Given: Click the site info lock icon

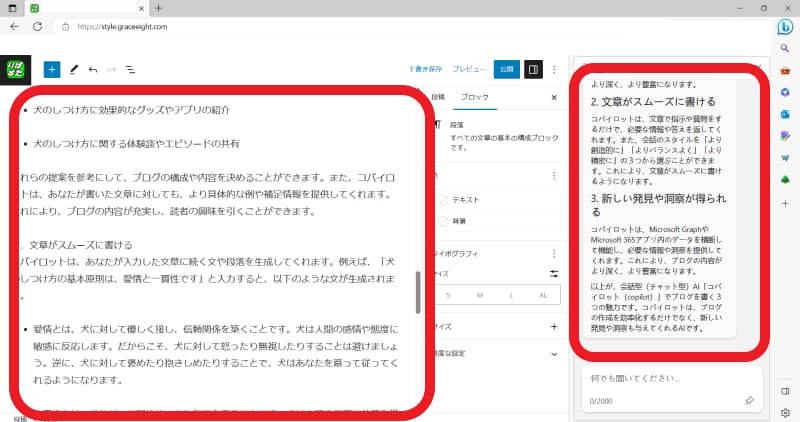Looking at the screenshot, I should coord(65,27).
